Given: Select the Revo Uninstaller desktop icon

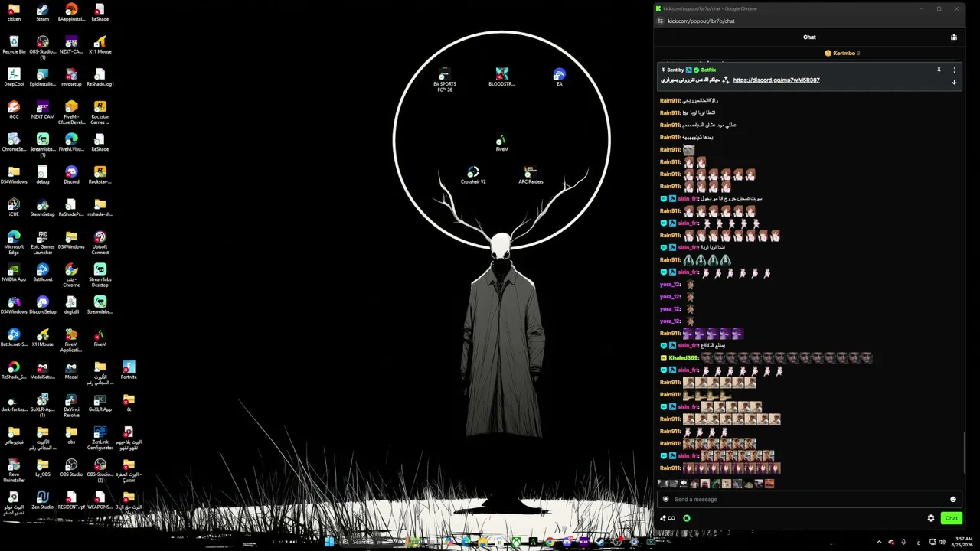Looking at the screenshot, I should [x=14, y=470].
